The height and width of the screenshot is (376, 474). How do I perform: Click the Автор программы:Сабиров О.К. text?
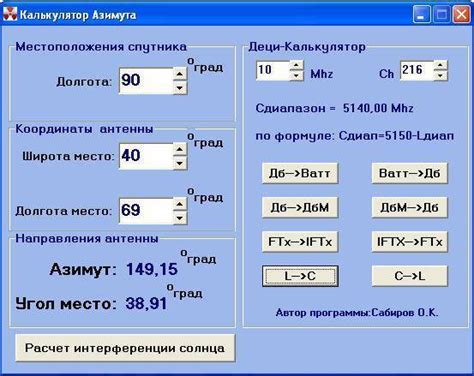pos(357,313)
